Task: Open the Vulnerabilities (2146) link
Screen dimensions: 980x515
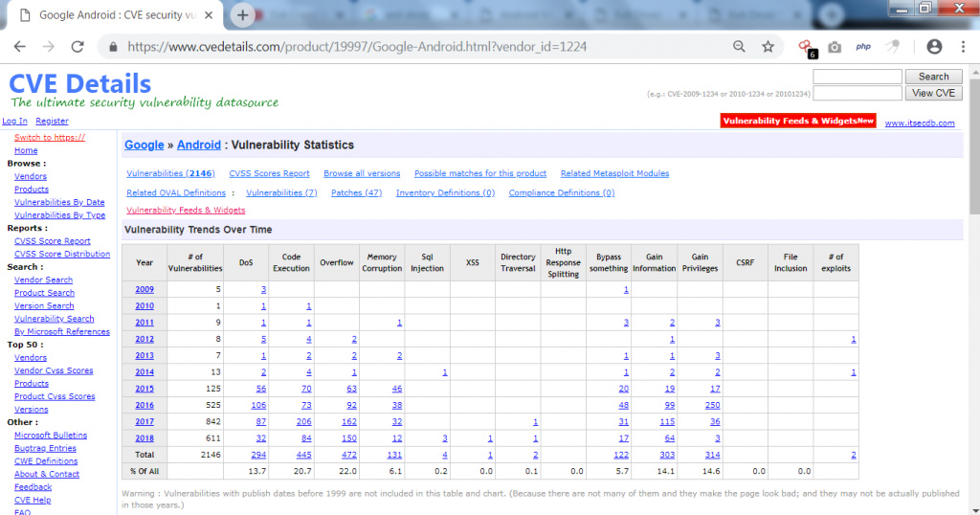Action: click(x=170, y=173)
